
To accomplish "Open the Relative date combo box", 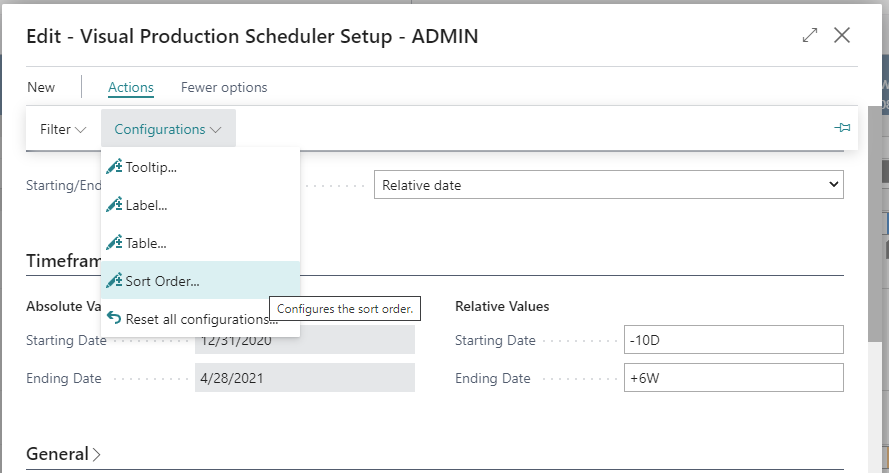I will pyautogui.click(x=609, y=185).
